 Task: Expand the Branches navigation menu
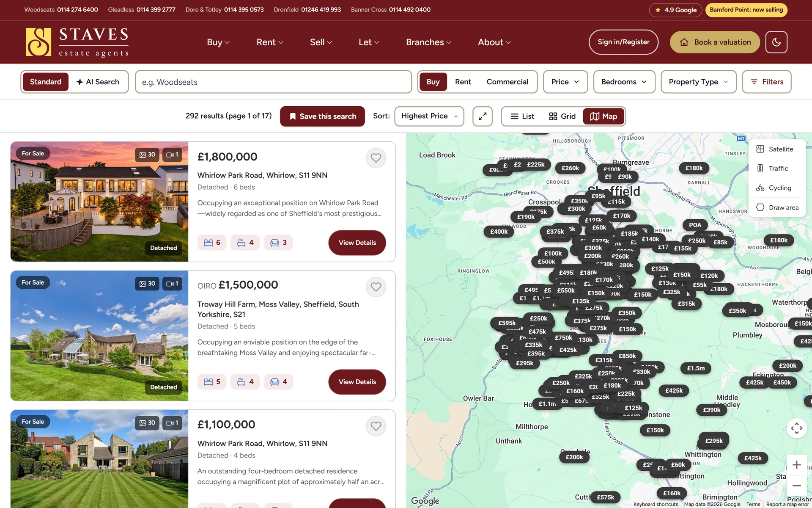428,42
